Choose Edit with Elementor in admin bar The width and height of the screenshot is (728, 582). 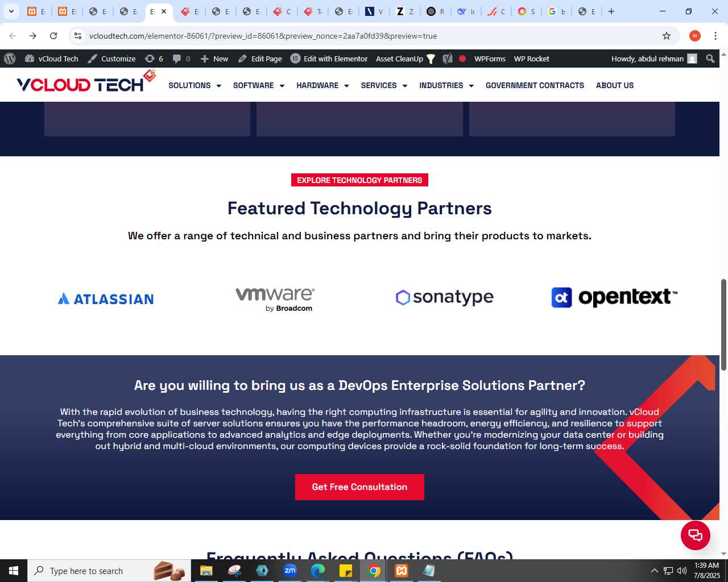pyautogui.click(x=329, y=59)
